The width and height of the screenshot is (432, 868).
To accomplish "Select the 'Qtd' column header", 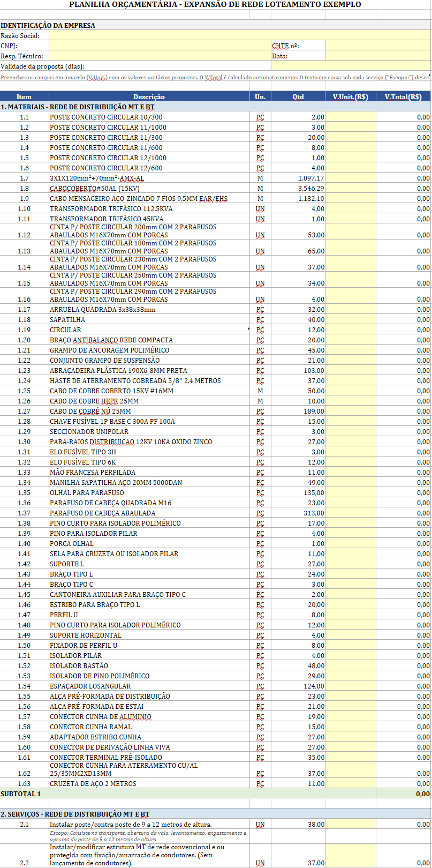I will pyautogui.click(x=298, y=96).
